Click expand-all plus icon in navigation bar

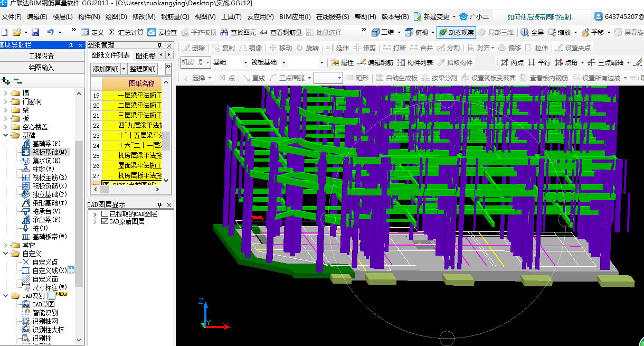(x=6, y=81)
